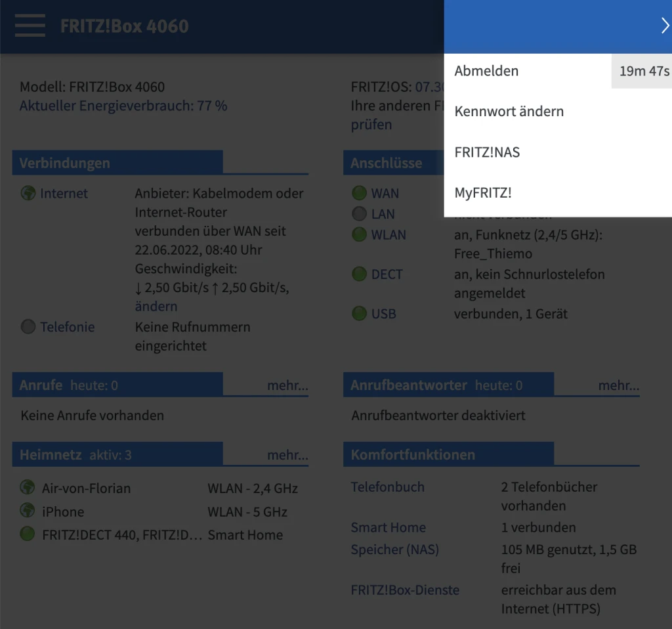The image size is (672, 629).
Task: Open the hamburger main menu
Action: [30, 26]
